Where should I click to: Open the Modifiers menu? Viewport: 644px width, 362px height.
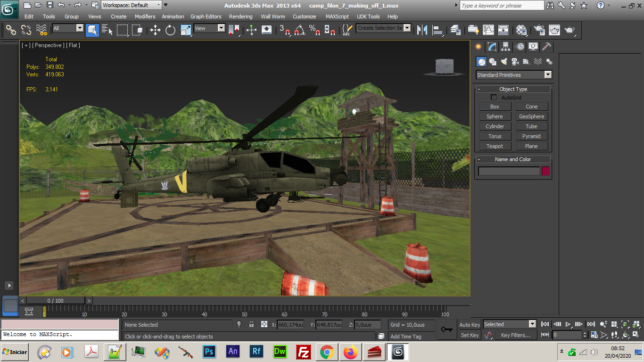tap(145, 16)
